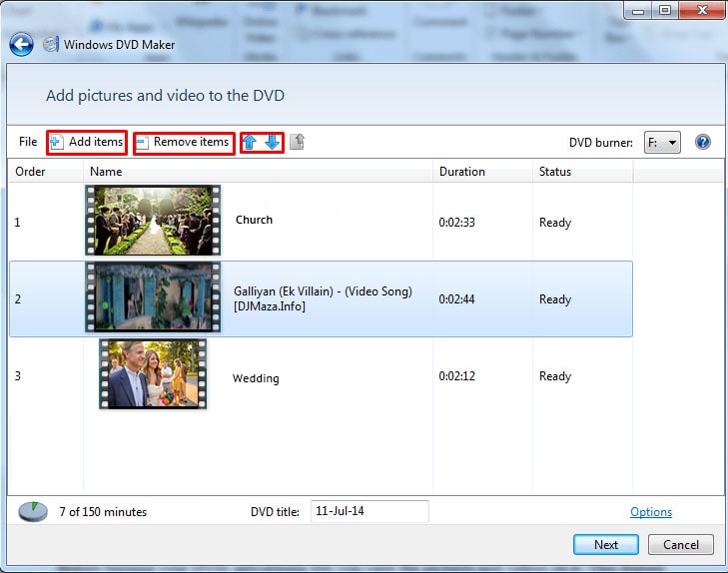Click the Remove items minus icon
Viewport: 728px width, 573px height.
[x=142, y=143]
